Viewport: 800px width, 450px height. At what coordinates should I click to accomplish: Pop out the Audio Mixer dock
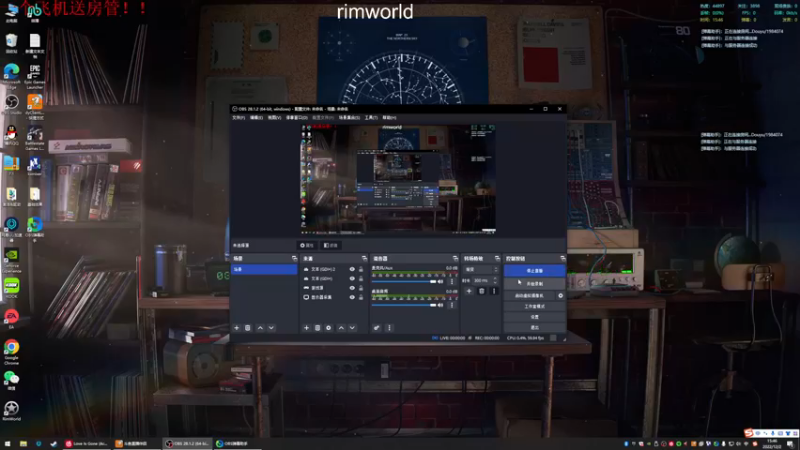455,258
